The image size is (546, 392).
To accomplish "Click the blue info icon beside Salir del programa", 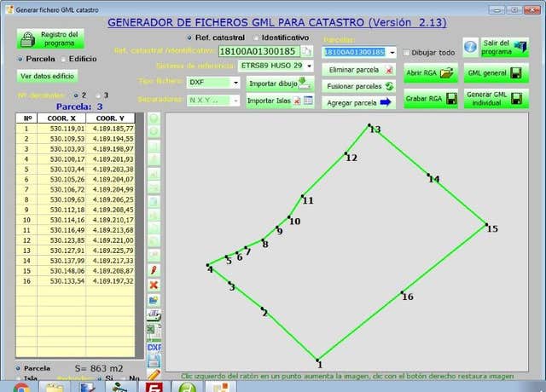I will click(470, 47).
